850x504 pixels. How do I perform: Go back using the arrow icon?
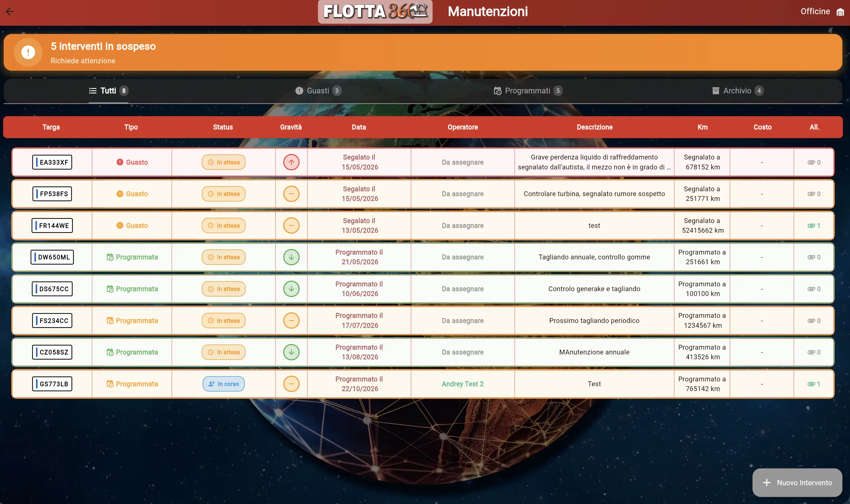[10, 11]
